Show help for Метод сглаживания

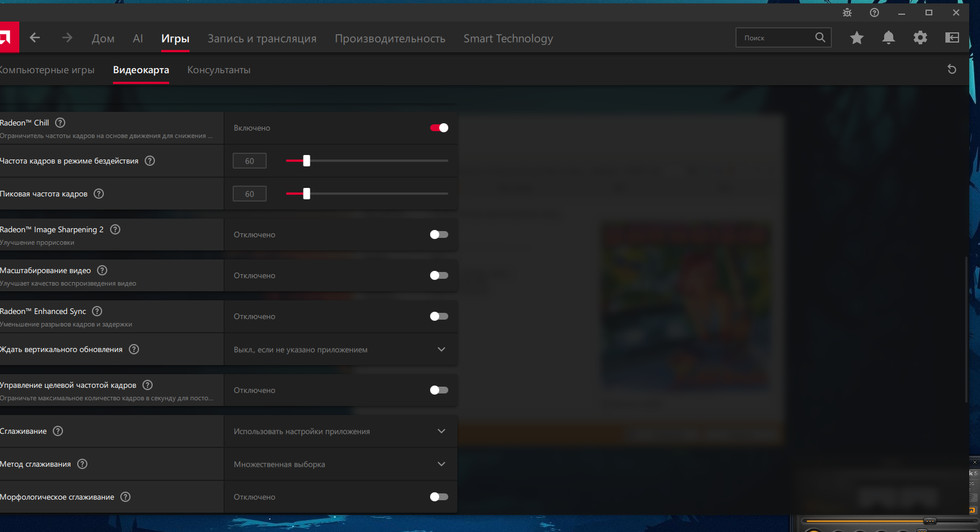[82, 464]
